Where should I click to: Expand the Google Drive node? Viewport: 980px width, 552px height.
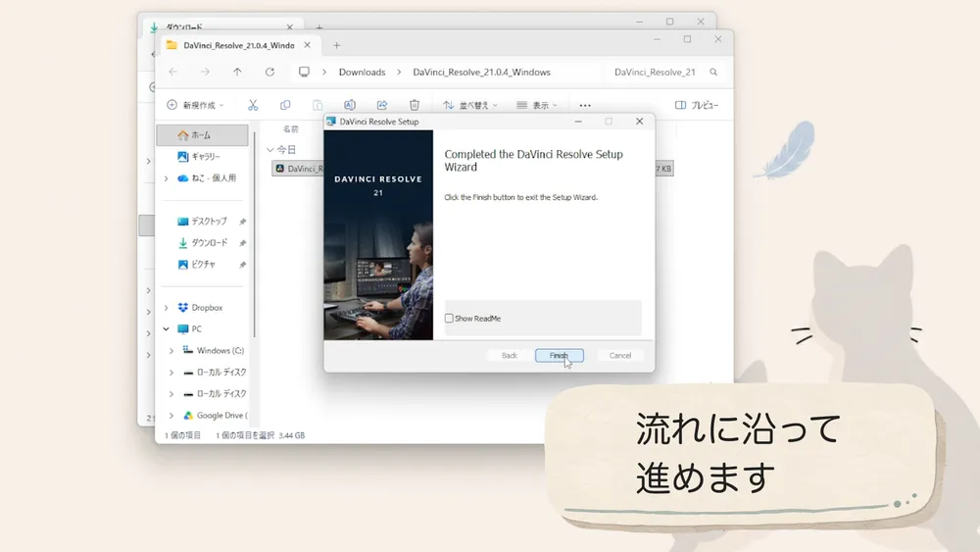(171, 415)
